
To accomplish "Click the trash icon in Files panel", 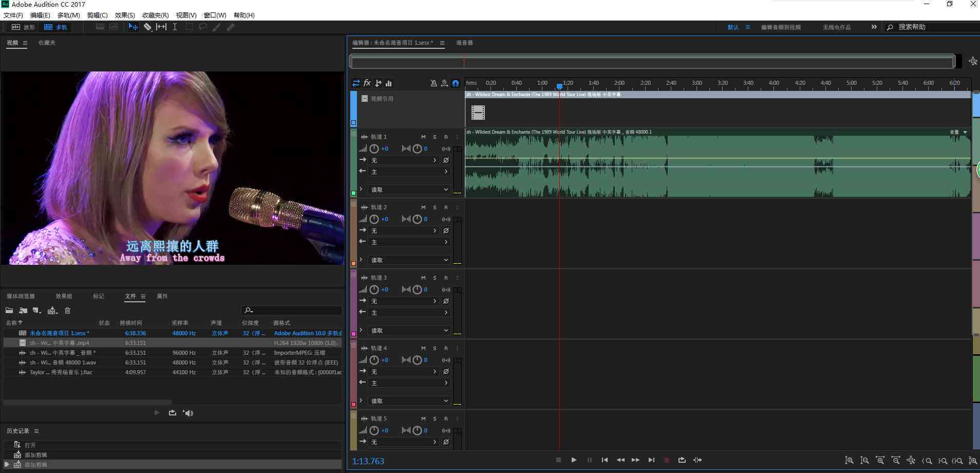I will coord(67,311).
